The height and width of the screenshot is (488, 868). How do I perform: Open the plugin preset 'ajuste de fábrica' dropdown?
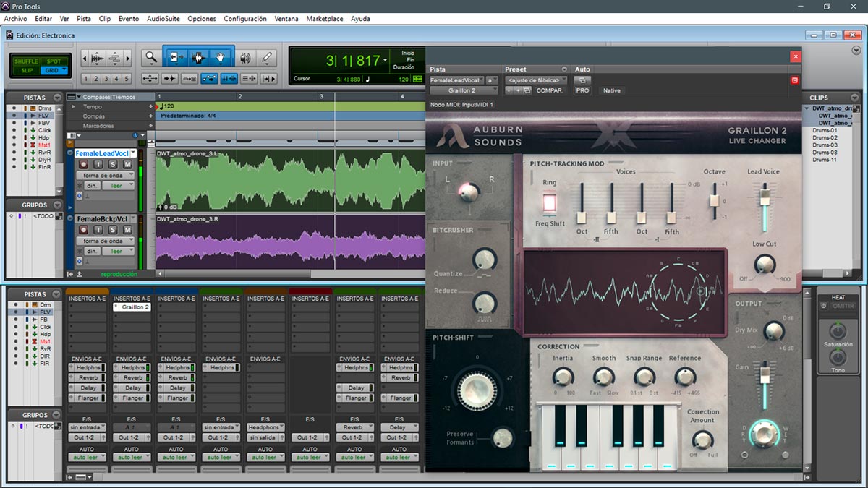[536, 80]
